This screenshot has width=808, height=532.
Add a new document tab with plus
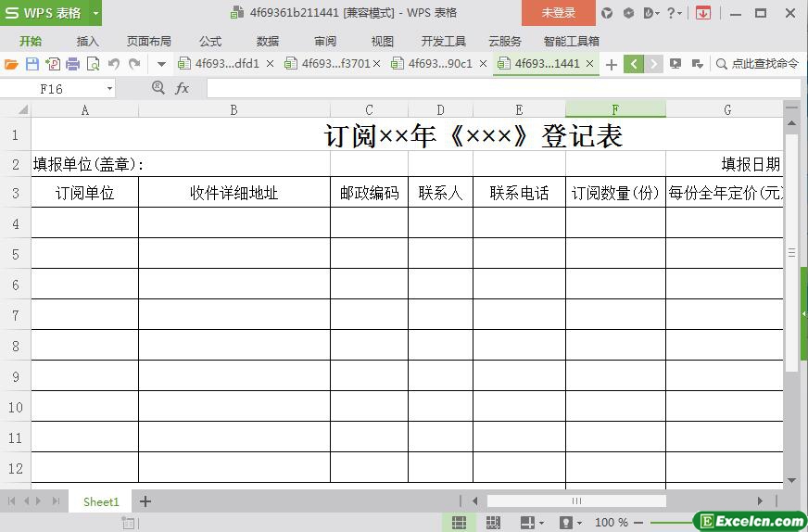point(612,65)
